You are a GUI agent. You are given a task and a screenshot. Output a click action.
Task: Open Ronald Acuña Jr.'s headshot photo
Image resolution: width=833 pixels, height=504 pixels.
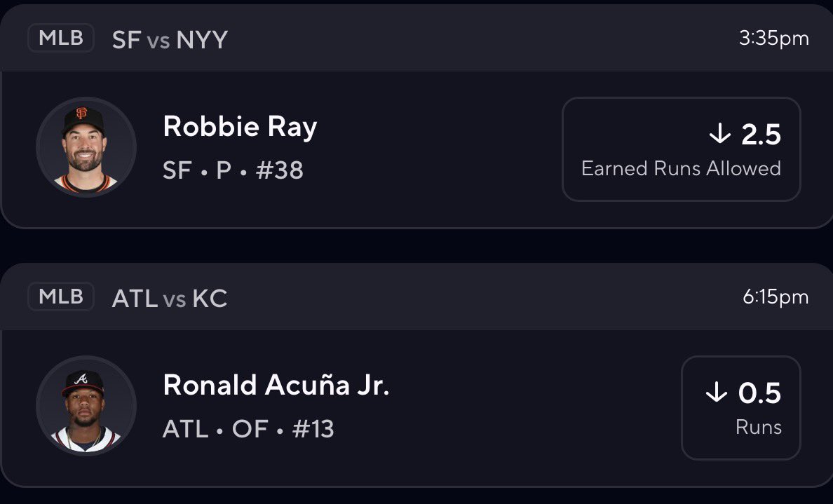(86, 407)
